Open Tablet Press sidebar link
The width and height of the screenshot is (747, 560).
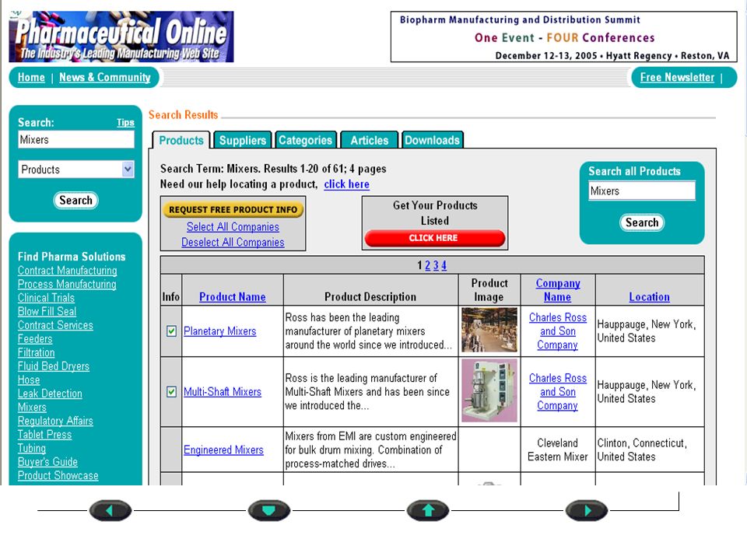44,435
